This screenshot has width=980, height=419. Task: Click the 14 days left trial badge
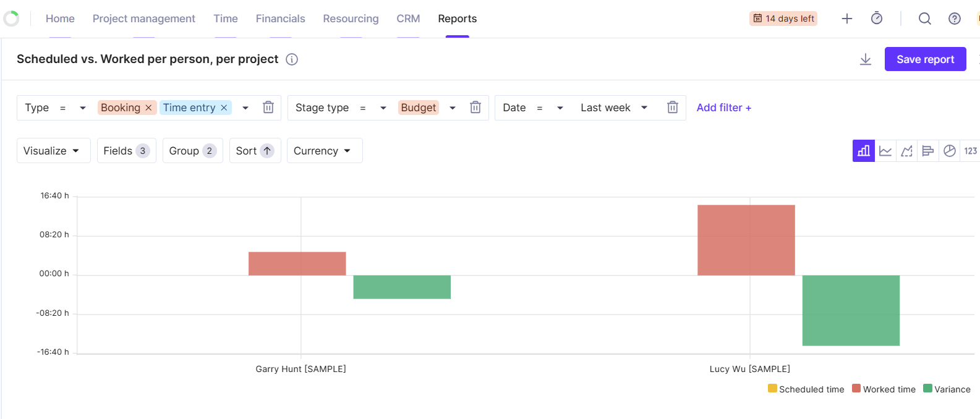click(x=783, y=19)
